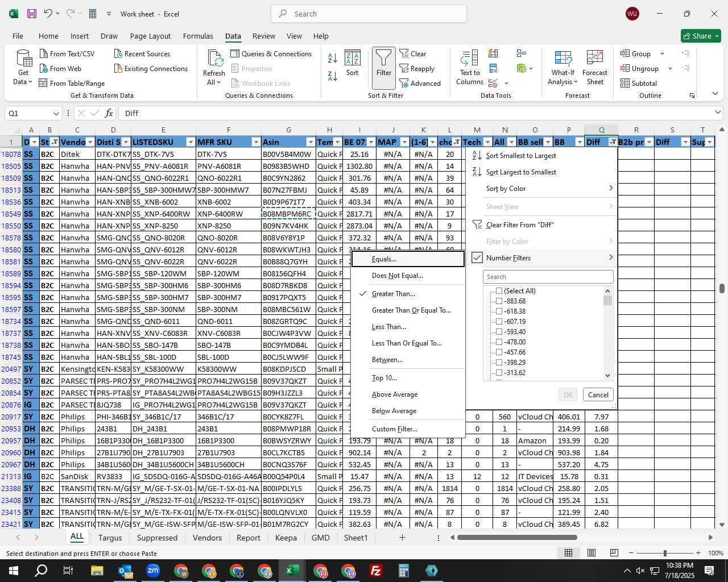This screenshot has height=582, width=728.
Task: Open the File menu
Action: [x=18, y=36]
